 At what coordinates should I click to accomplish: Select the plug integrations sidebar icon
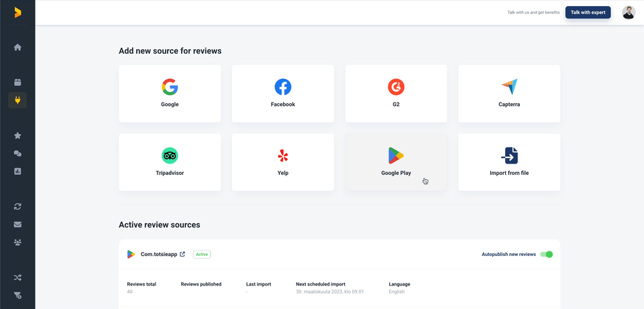pyautogui.click(x=17, y=100)
